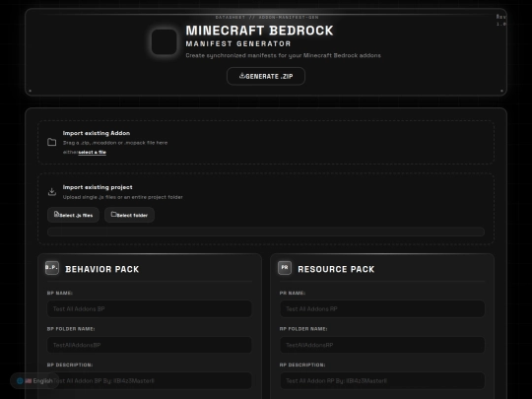
Task: Click the 'Upload single .js files' hint text
Action: [123, 197]
